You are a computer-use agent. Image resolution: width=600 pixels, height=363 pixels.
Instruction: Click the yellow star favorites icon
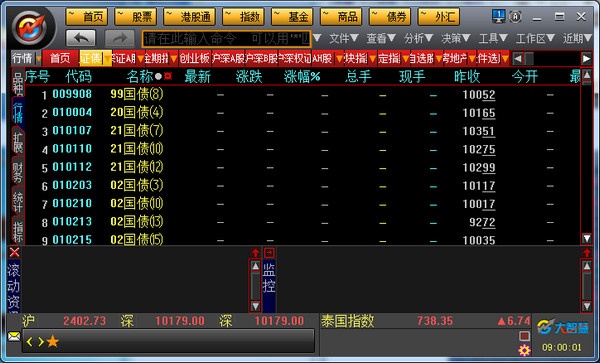pos(53,341)
